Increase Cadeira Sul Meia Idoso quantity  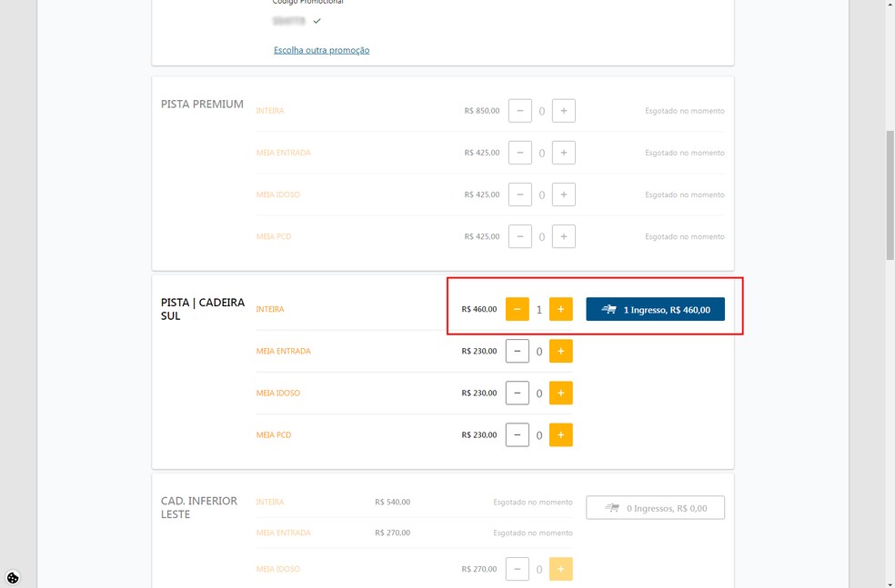pos(560,393)
